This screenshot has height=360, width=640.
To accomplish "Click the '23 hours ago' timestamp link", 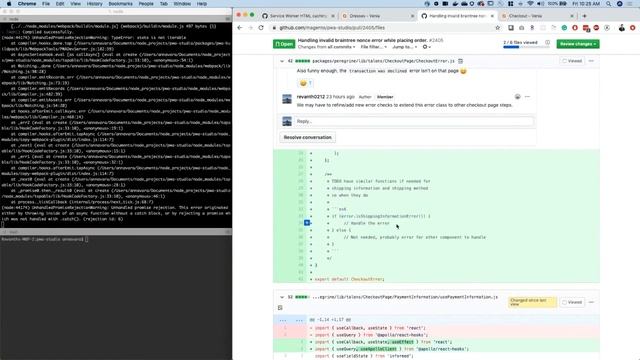I will [340, 97].
